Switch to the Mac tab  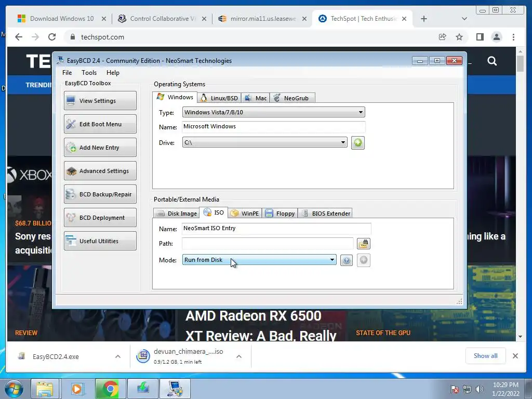click(x=256, y=98)
